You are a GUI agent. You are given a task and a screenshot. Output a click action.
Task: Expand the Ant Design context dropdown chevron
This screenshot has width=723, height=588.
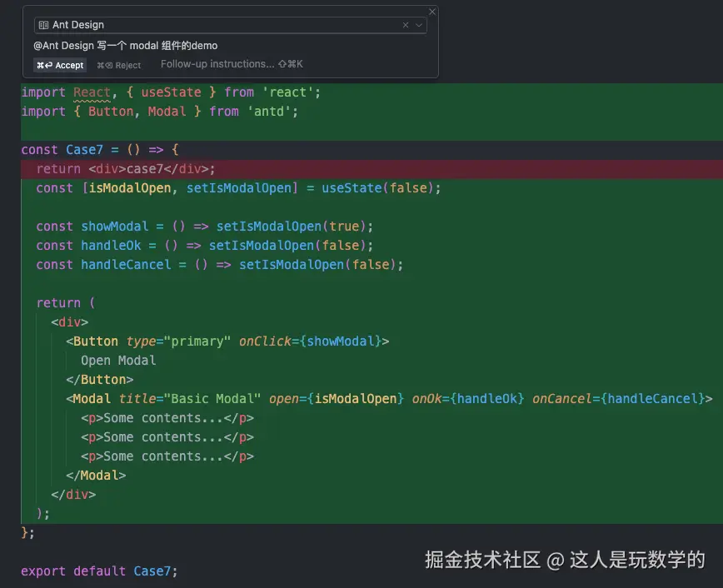[x=419, y=25]
